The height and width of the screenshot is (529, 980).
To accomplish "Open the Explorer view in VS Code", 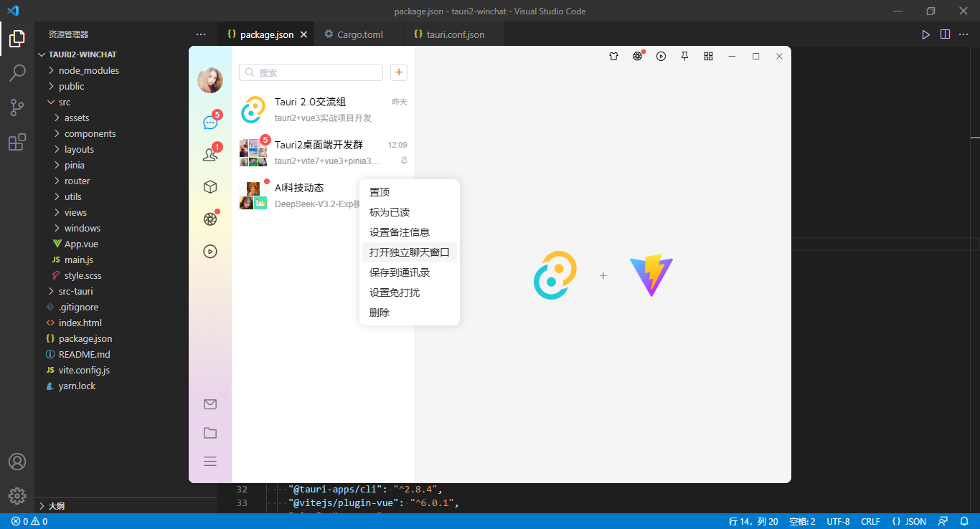I will 17,39.
